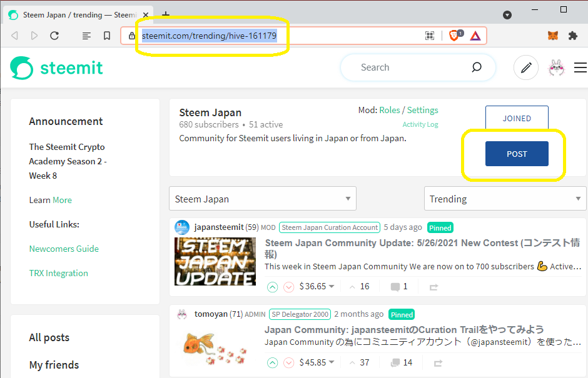Viewport: 588px width, 378px height.
Task: Reload the page with refresh icon
Action: 54,36
